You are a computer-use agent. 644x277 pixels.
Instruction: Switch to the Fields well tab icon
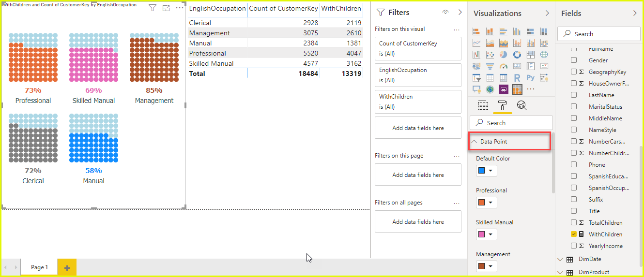click(483, 105)
